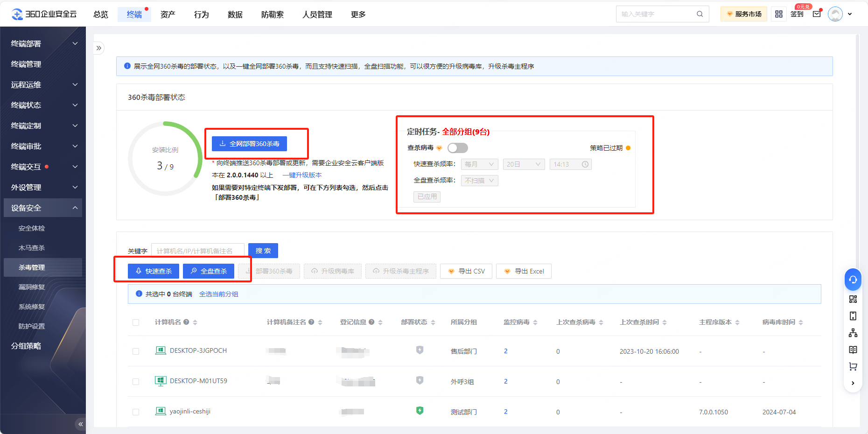Open the 20日 day dropdown
This screenshot has width=868, height=434.
pyautogui.click(x=524, y=164)
